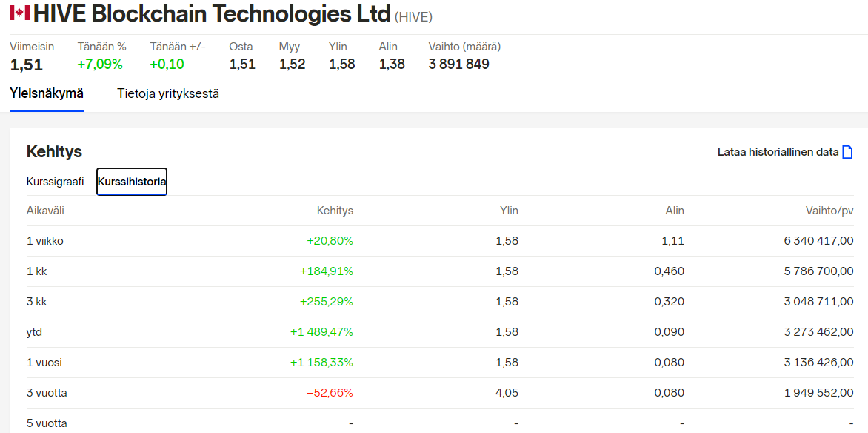Viewport: 868px width, 433px height.
Task: Click the Kehitys column header
Action: coord(335,211)
